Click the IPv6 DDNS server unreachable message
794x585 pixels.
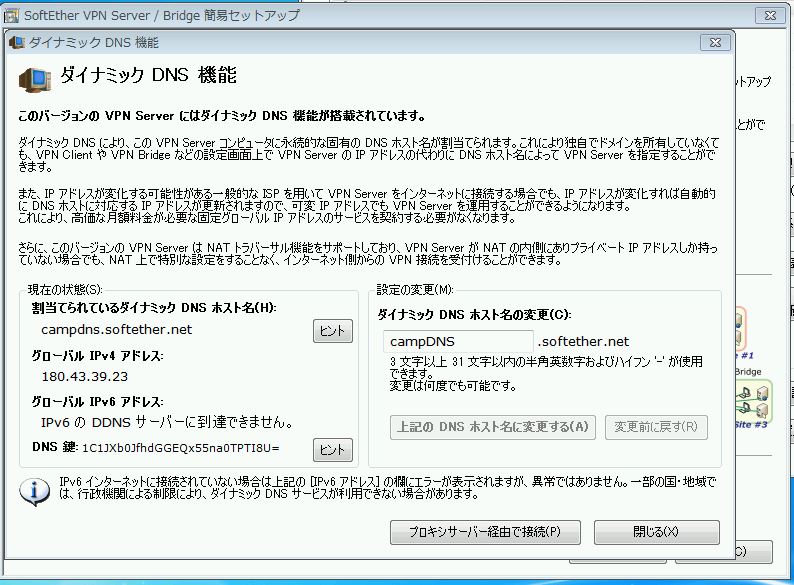point(166,422)
